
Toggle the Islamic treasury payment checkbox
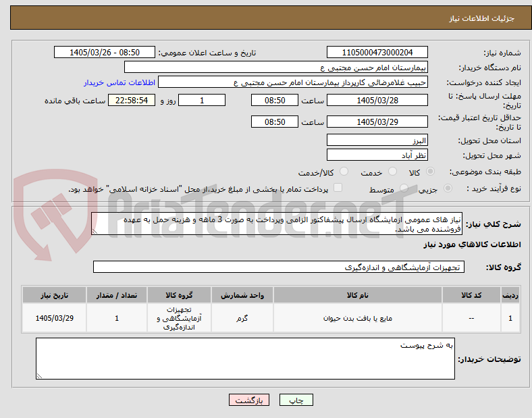(338, 188)
